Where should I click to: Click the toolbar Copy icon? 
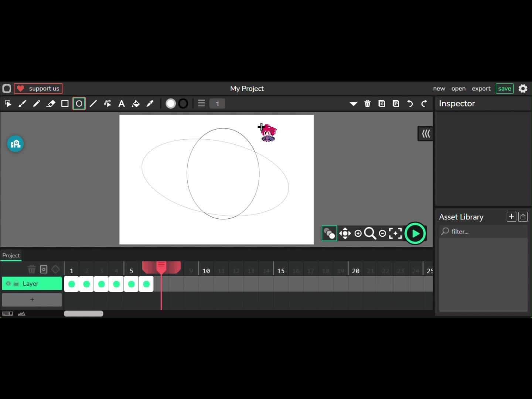382,104
